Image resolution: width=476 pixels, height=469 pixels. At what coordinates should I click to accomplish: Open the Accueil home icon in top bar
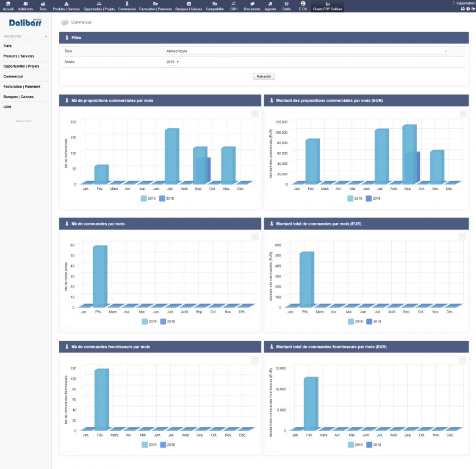(x=8, y=4)
